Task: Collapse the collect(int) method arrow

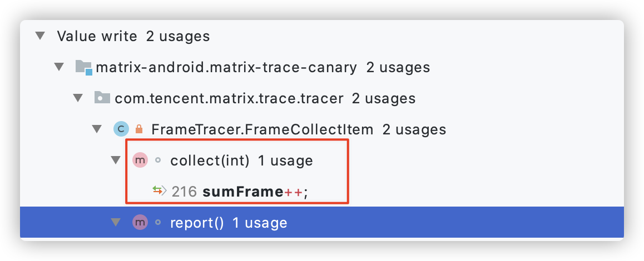Action: (116, 160)
